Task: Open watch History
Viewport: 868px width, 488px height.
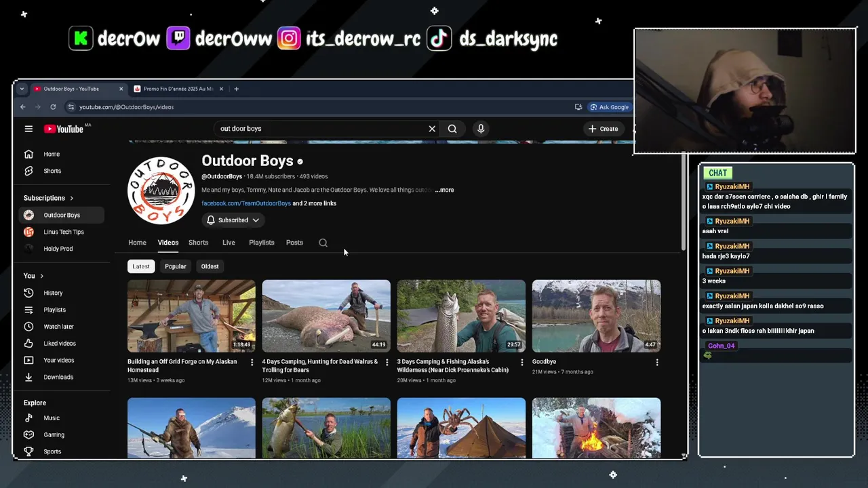Action: tap(61, 293)
